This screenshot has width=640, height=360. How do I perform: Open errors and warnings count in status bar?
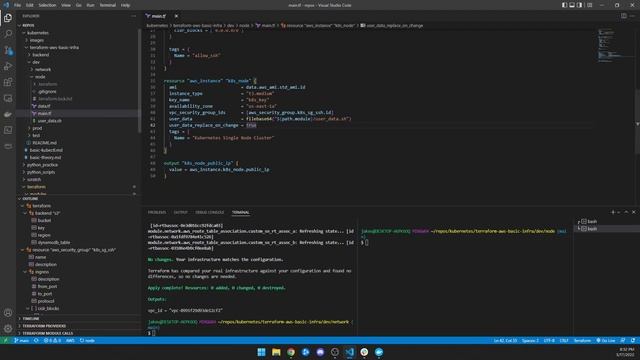52,340
